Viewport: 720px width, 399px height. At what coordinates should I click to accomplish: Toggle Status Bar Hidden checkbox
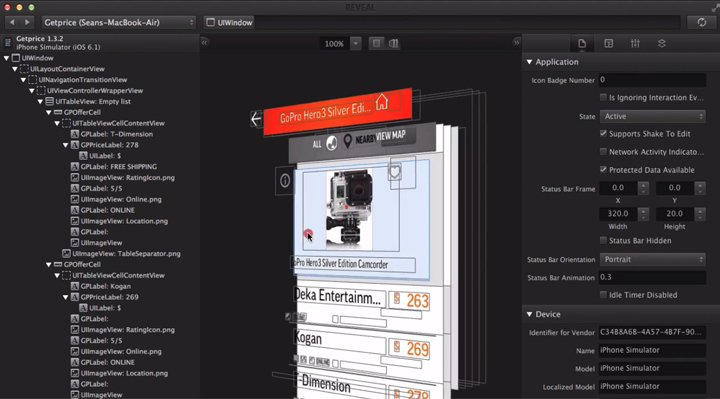pyautogui.click(x=603, y=240)
